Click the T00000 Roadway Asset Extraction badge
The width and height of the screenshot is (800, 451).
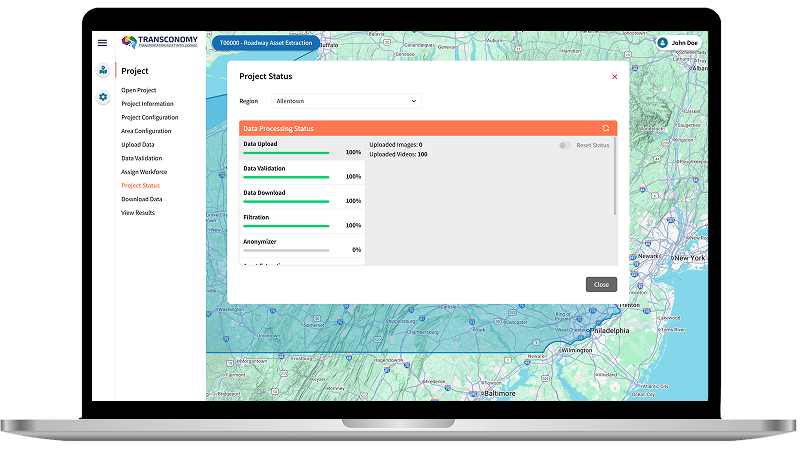click(264, 43)
